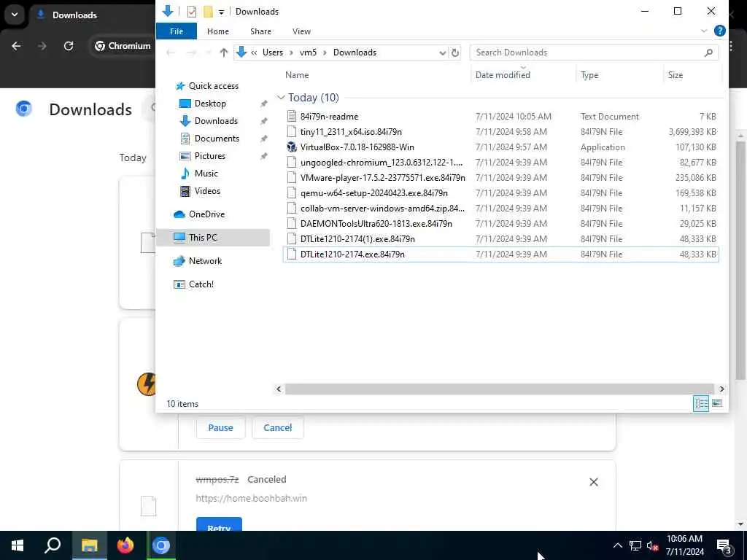Sort by Date modified column header

503,75
